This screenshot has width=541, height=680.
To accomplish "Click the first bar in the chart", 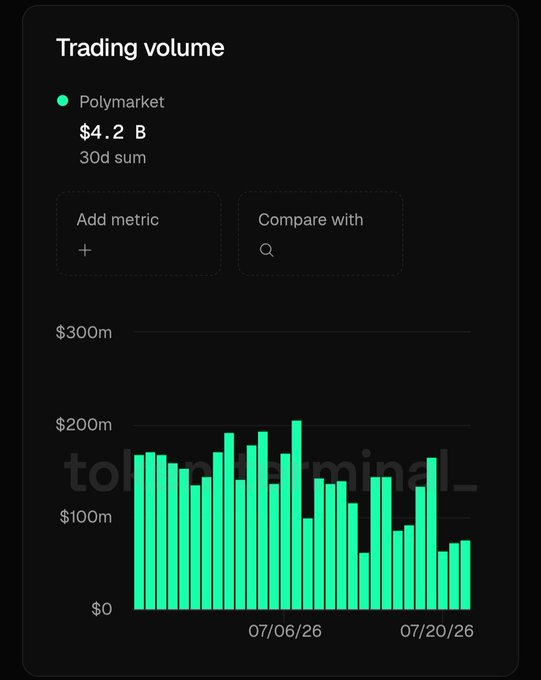I will click(x=139, y=532).
